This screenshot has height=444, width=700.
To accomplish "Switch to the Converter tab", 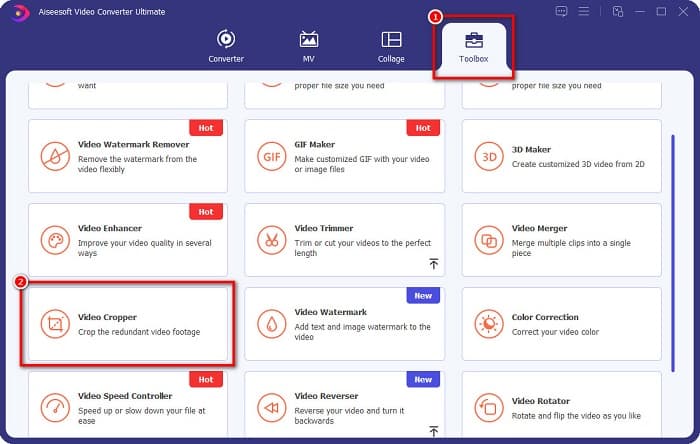I will point(226,46).
